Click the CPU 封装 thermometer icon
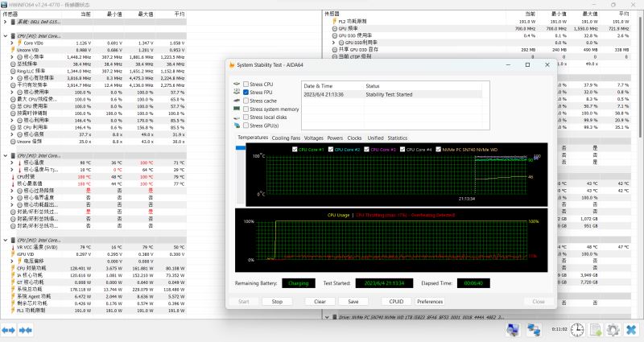This screenshot has height=342, width=644. coord(13,176)
